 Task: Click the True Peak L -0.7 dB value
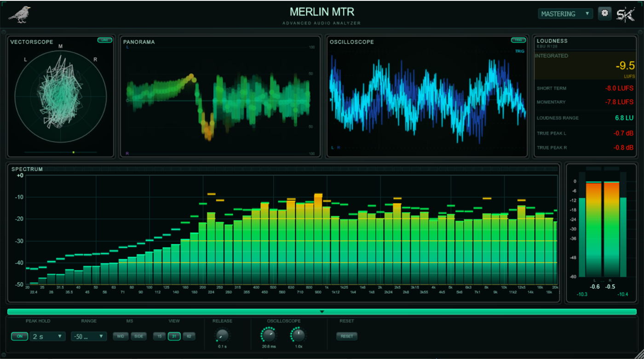623,133
